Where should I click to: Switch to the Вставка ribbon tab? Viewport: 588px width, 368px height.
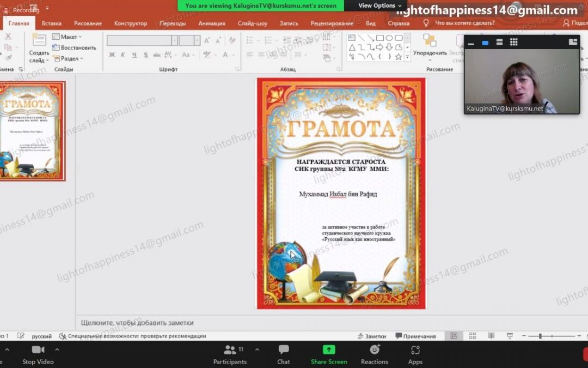(x=51, y=23)
